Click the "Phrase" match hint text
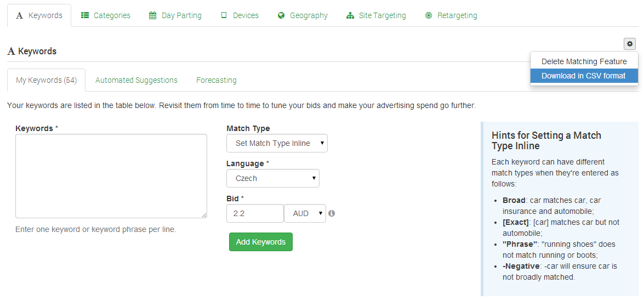This screenshot has width=644, height=300. pyautogui.click(x=559, y=250)
